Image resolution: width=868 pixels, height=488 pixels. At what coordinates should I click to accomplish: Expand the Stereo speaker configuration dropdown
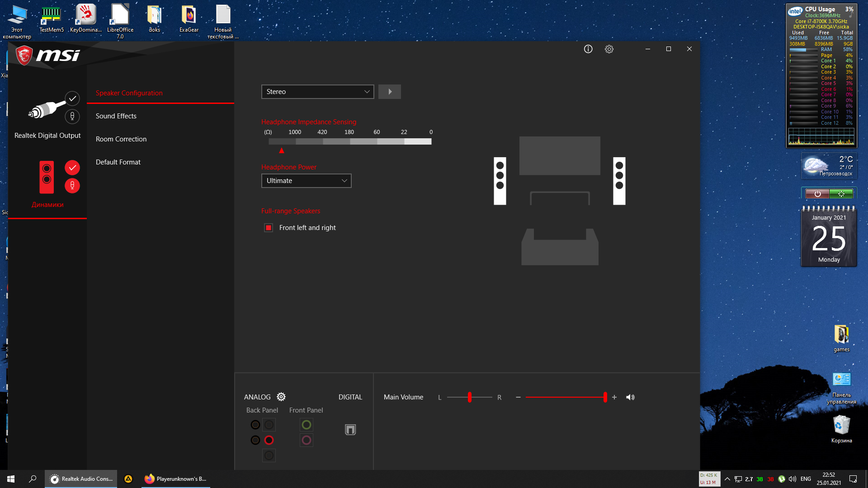(x=317, y=92)
